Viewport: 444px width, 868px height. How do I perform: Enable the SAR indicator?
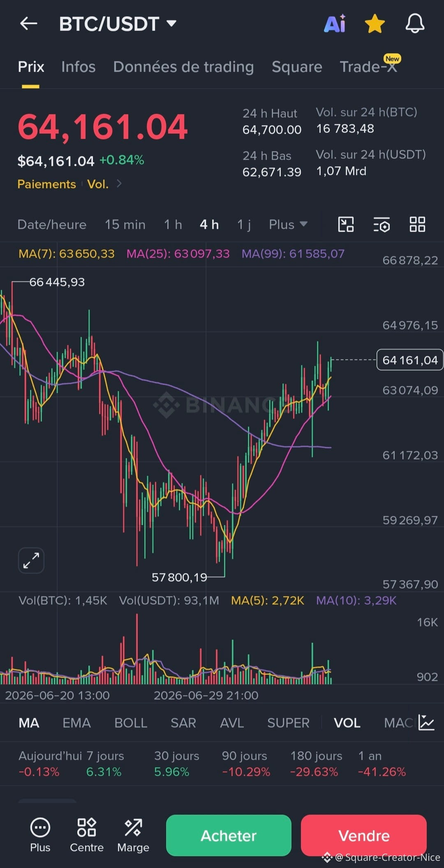coord(183,723)
